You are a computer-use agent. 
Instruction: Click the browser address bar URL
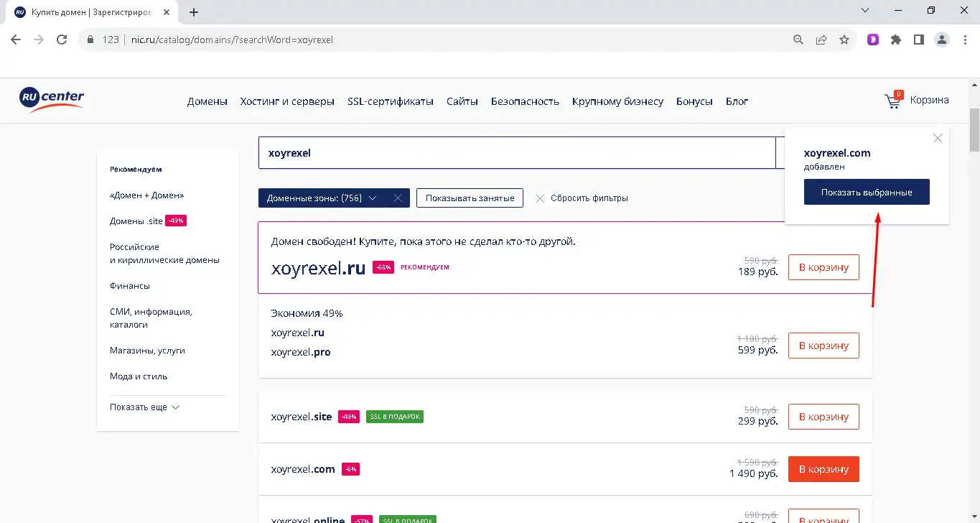[233, 40]
